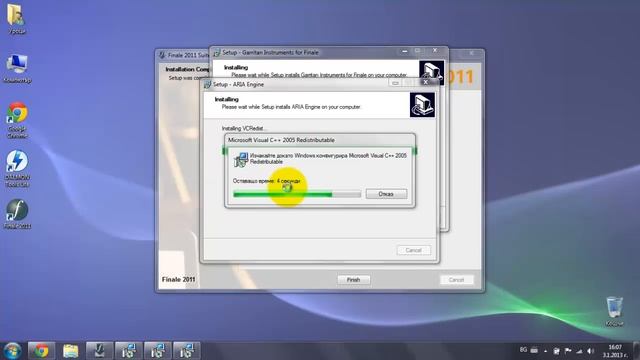This screenshot has width=640, height=360.
Task: Click Finish in the Finale 2011 window
Action: 353,280
